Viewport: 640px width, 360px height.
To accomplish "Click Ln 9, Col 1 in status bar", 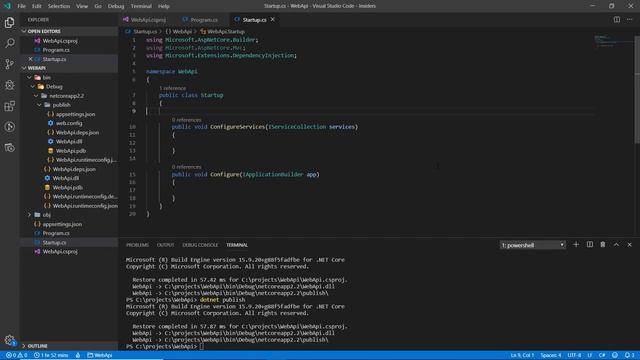I will pos(522,355).
